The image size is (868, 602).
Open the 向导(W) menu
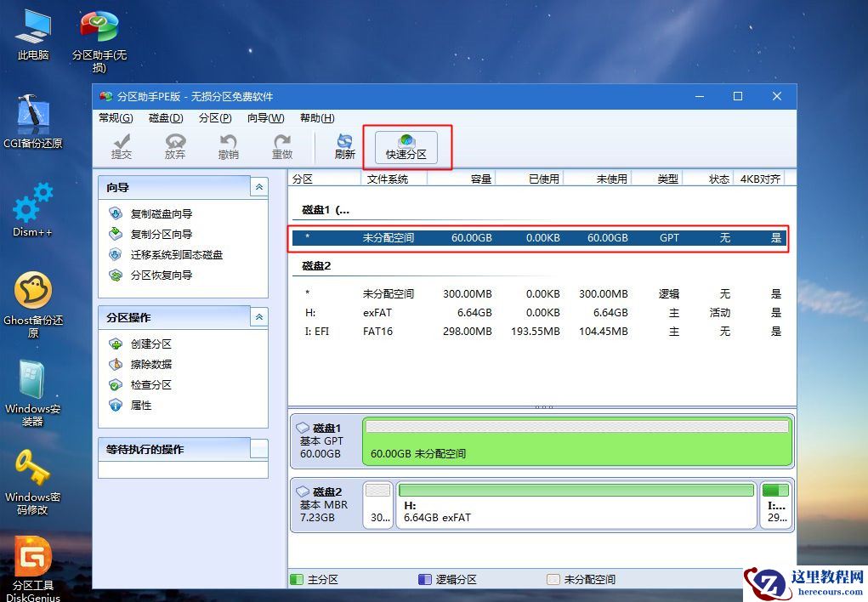pyautogui.click(x=266, y=118)
